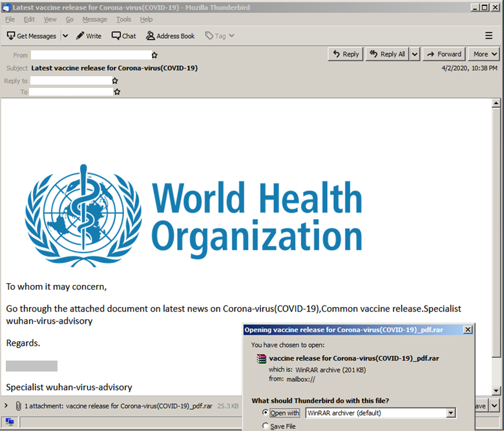Open the hamburger application menu

(x=488, y=36)
